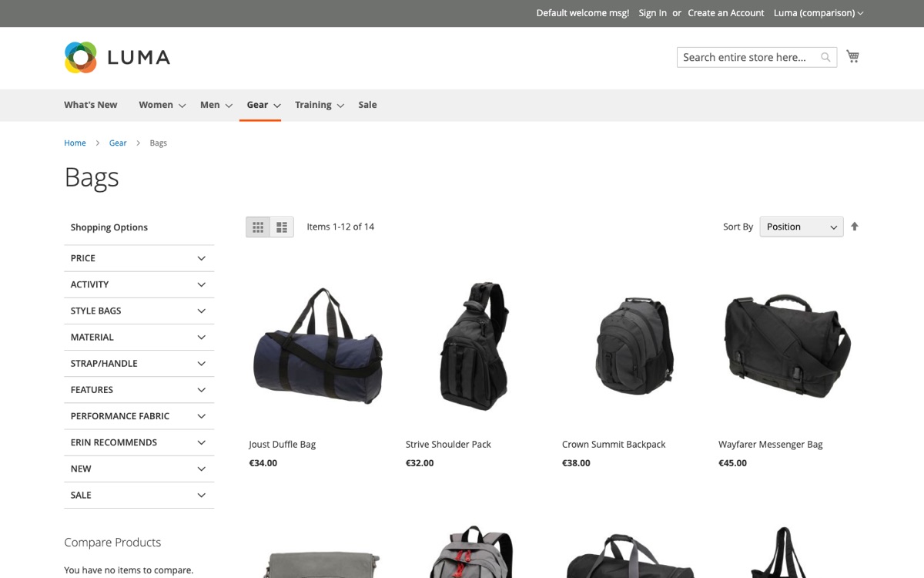Go to Gear breadcrumb

tap(118, 143)
